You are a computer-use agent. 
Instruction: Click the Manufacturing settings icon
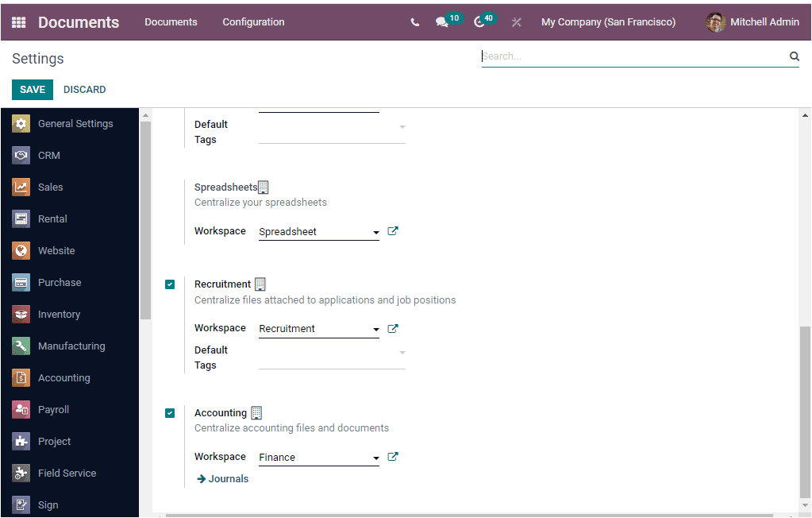(21, 346)
